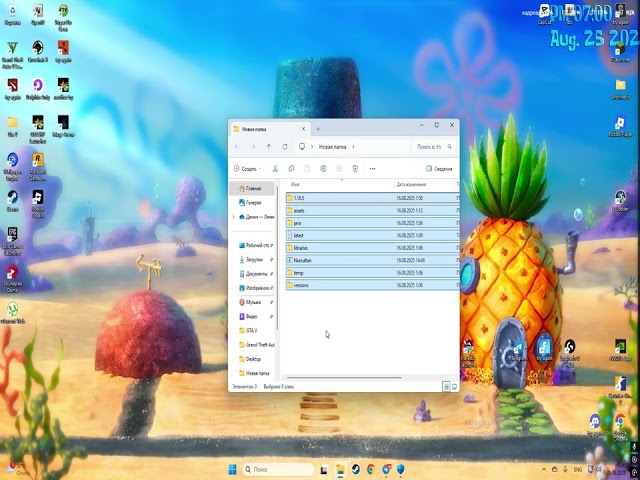
Task: Click the Delete trash icon in Explorer toolbar
Action: point(355,169)
